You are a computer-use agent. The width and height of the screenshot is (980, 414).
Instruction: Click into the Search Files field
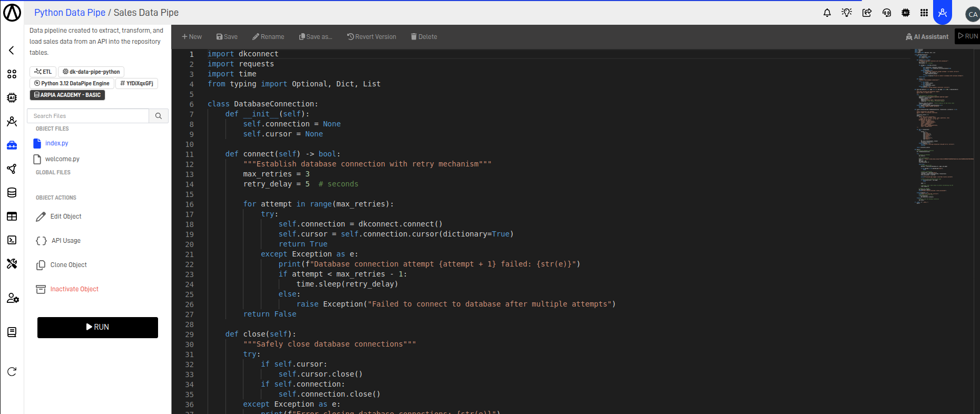[88, 116]
